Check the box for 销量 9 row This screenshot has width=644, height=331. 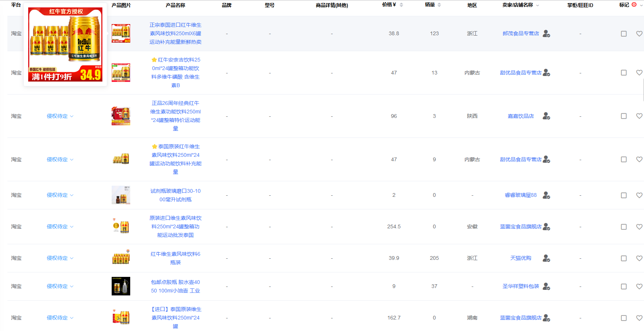624,159
